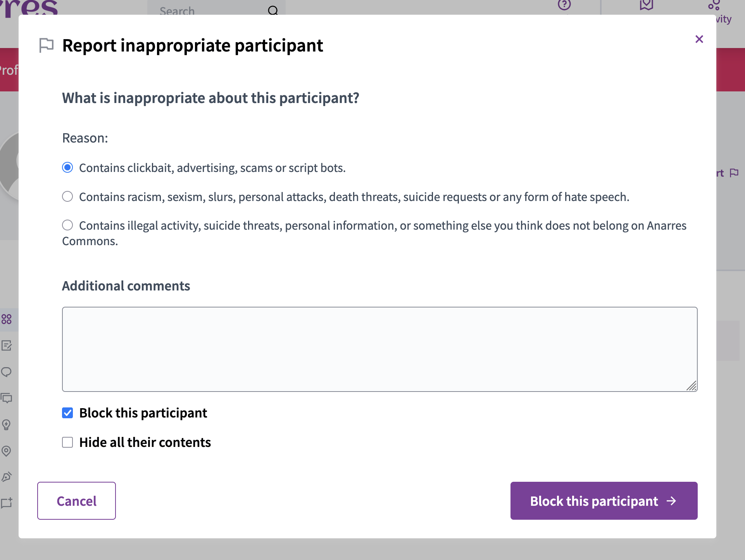Image resolution: width=745 pixels, height=560 pixels.
Task: Select the compose note icon in sidebar
Action: [x=7, y=346]
